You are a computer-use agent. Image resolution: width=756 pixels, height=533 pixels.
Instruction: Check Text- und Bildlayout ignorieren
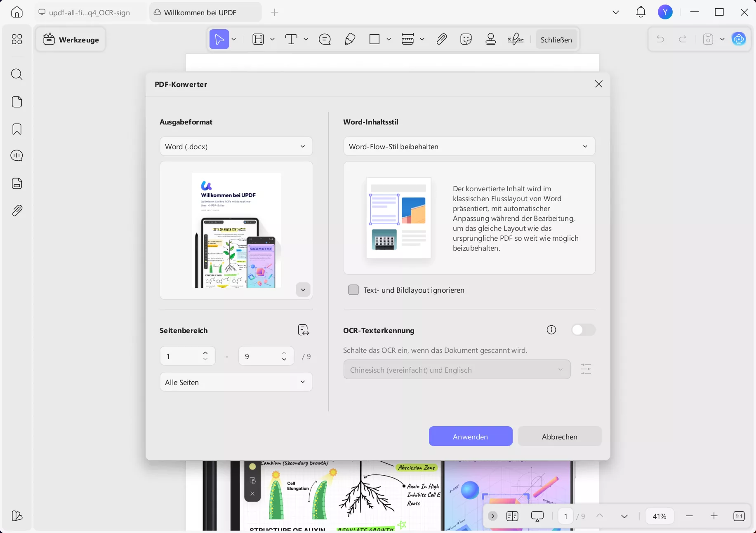pos(353,290)
